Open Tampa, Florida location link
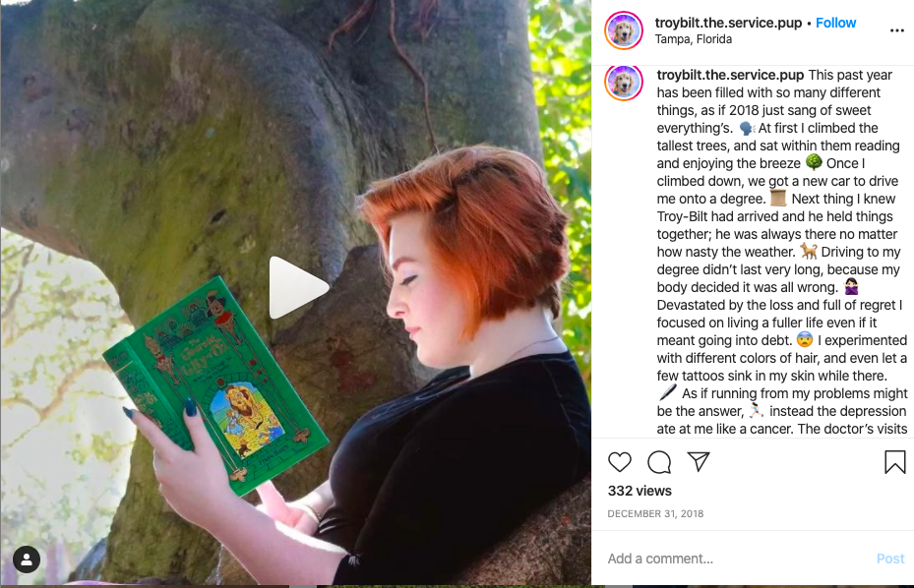Viewport: 914px width, 588px height. click(x=693, y=39)
